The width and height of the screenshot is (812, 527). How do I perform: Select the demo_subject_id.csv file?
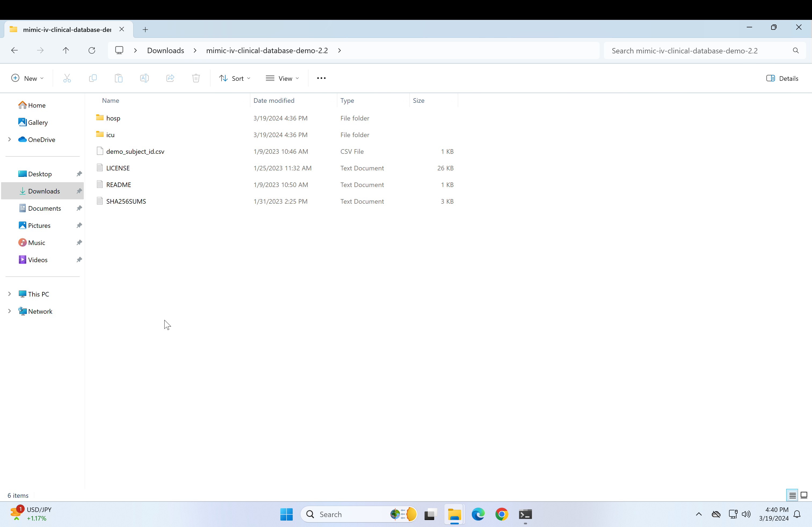coord(135,151)
